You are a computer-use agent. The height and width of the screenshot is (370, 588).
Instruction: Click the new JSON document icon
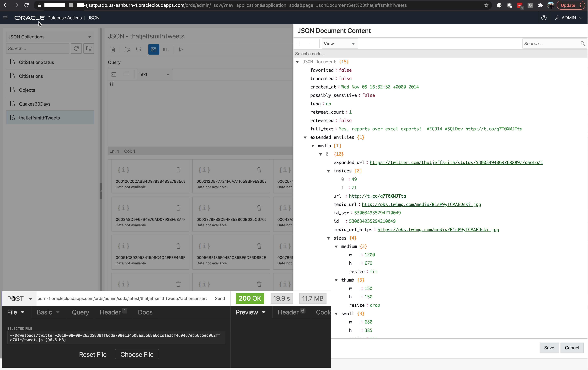coord(113,50)
